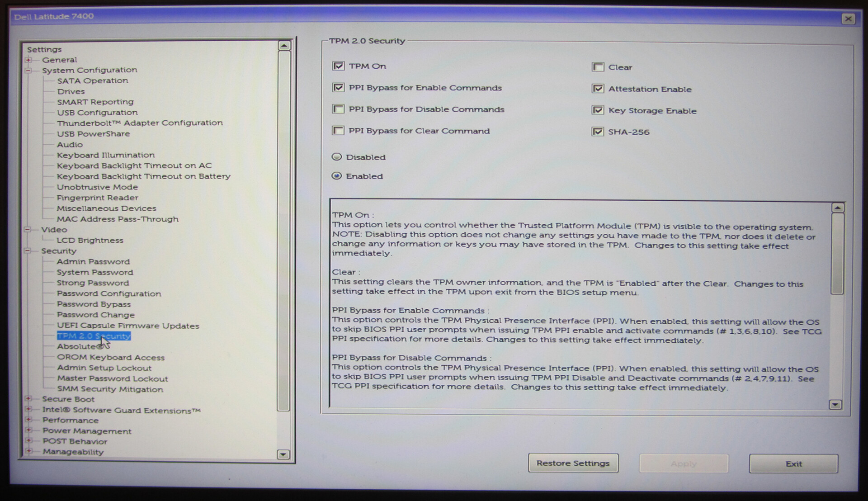Uncheck the TPM On checkbox
This screenshot has width=868, height=501.
pyautogui.click(x=338, y=66)
